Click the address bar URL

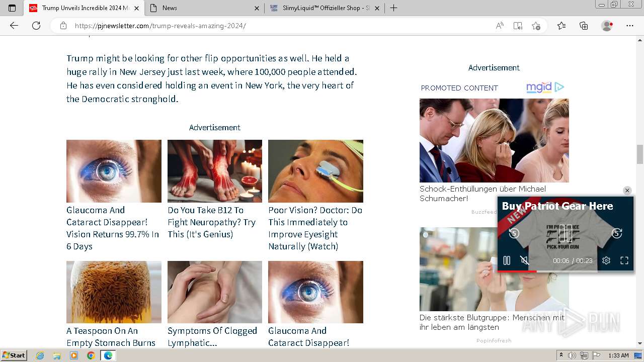[160, 26]
